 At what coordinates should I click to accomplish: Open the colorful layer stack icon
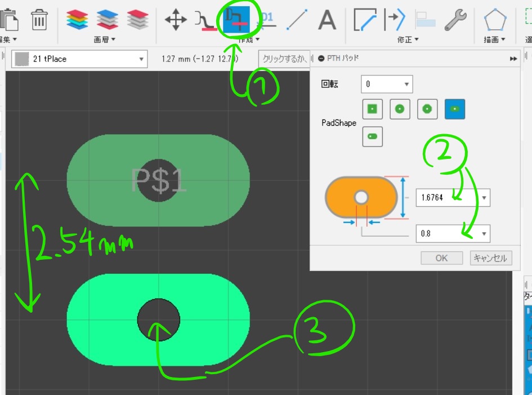click(x=77, y=19)
